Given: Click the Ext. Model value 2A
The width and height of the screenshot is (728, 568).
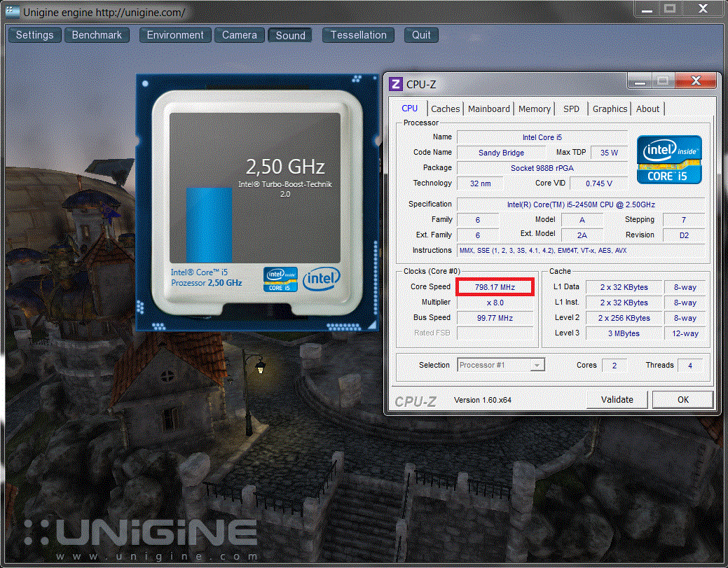Looking at the screenshot, I should tap(582, 235).
